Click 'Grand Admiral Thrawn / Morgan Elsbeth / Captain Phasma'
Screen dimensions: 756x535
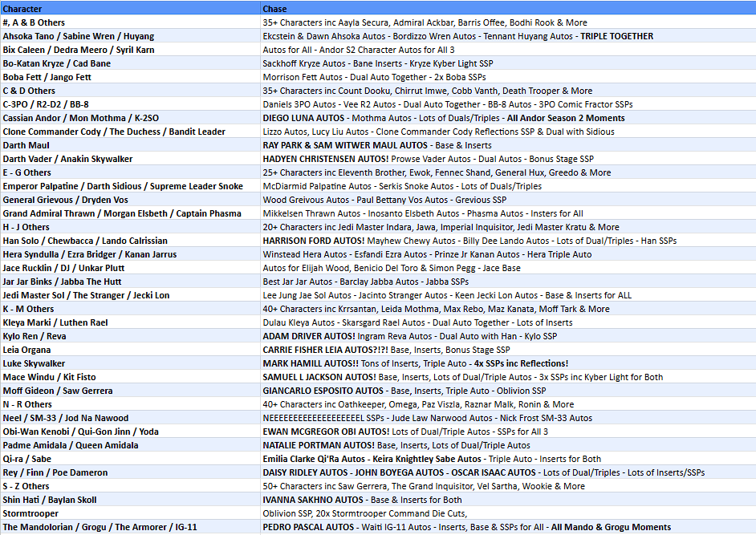coord(130,213)
